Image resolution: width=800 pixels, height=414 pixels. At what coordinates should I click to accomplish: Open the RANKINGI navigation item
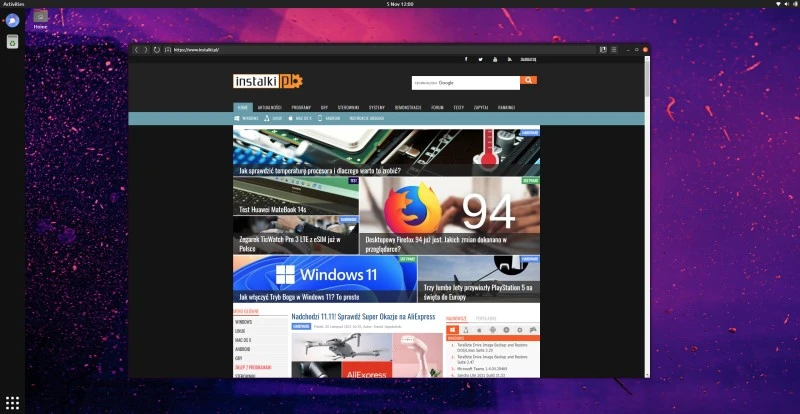[x=506, y=108]
